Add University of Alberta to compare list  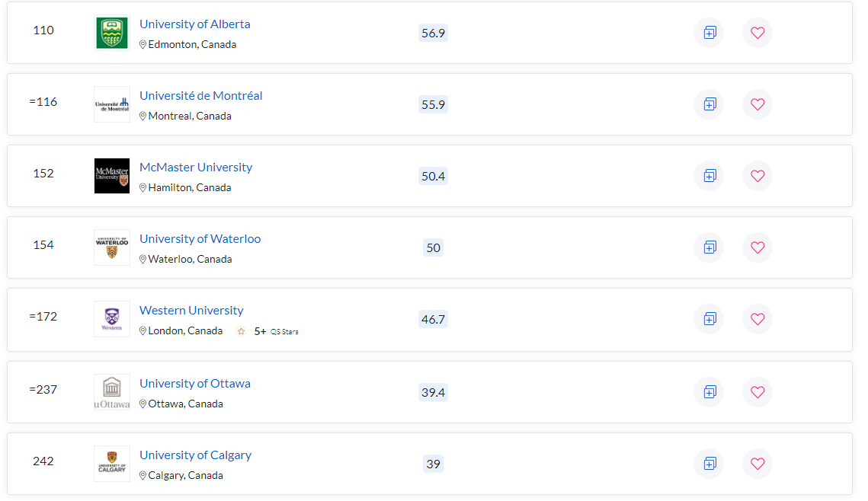point(709,33)
